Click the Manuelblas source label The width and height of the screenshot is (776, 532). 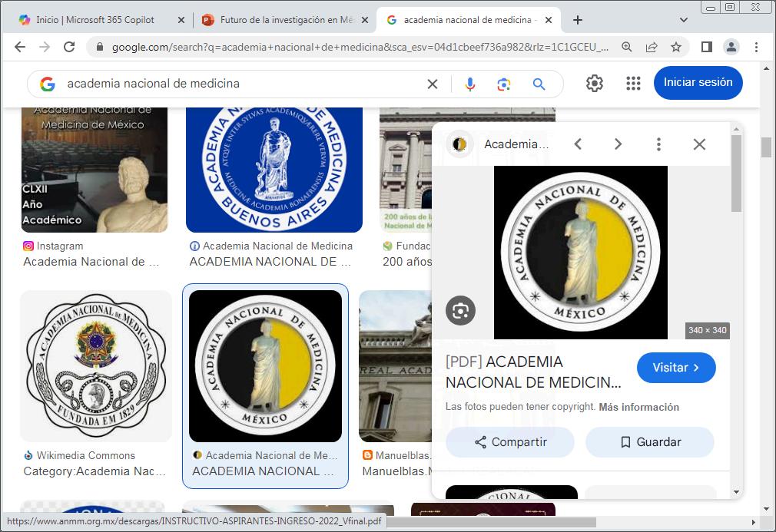coord(403,455)
